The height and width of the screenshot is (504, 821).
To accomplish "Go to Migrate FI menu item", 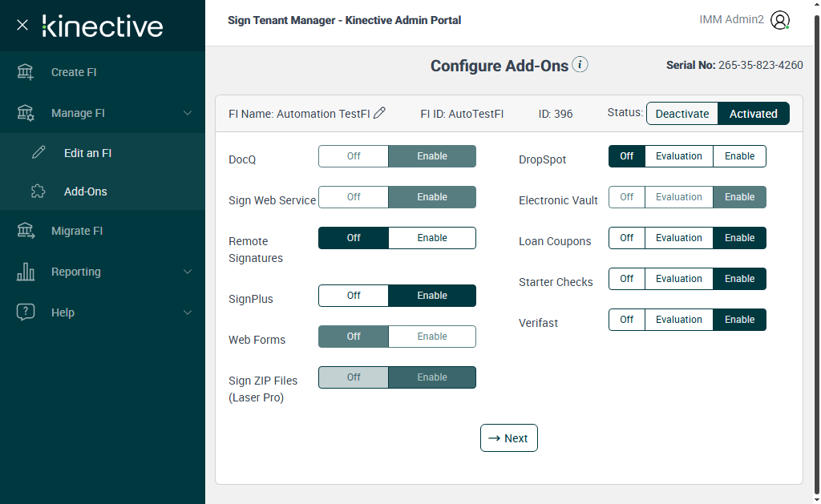I will click(x=103, y=231).
